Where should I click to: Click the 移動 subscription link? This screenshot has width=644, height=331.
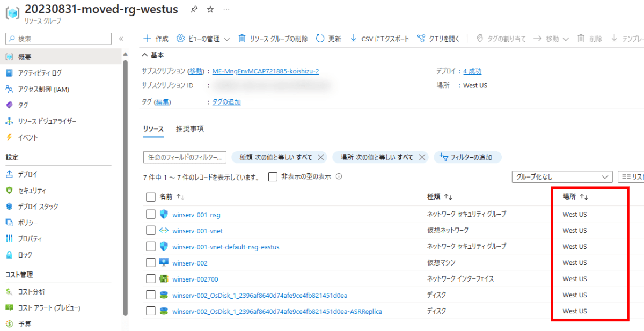[195, 71]
